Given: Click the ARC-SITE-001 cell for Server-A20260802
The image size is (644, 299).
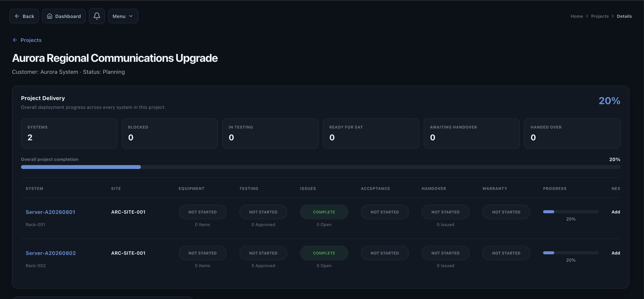Looking at the screenshot, I should pos(128,253).
